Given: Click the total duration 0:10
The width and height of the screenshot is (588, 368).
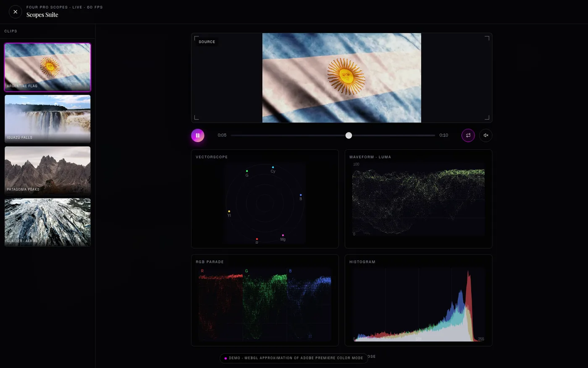Looking at the screenshot, I should click(x=444, y=135).
